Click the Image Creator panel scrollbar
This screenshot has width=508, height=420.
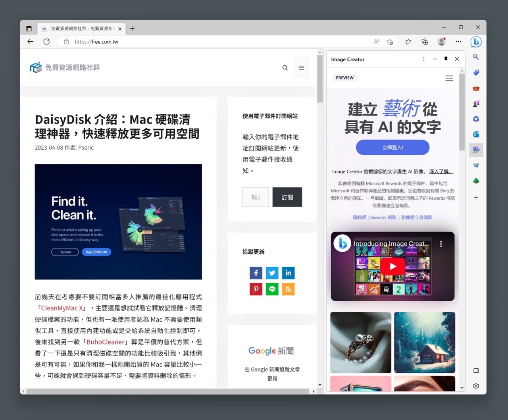click(x=462, y=112)
